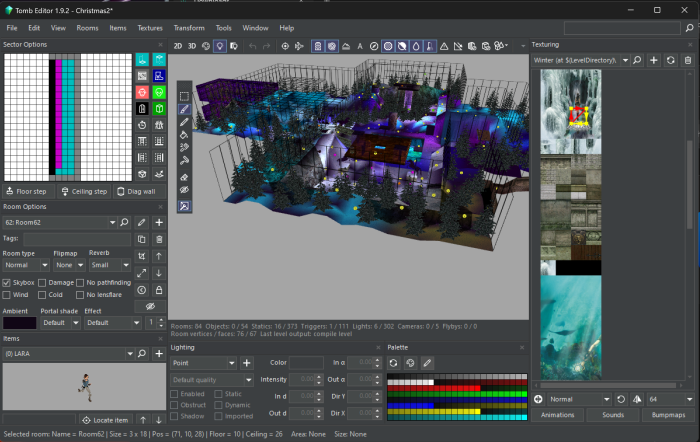Enable the Cold checkbox
Screen dimensions: 700x442
click(x=42, y=295)
